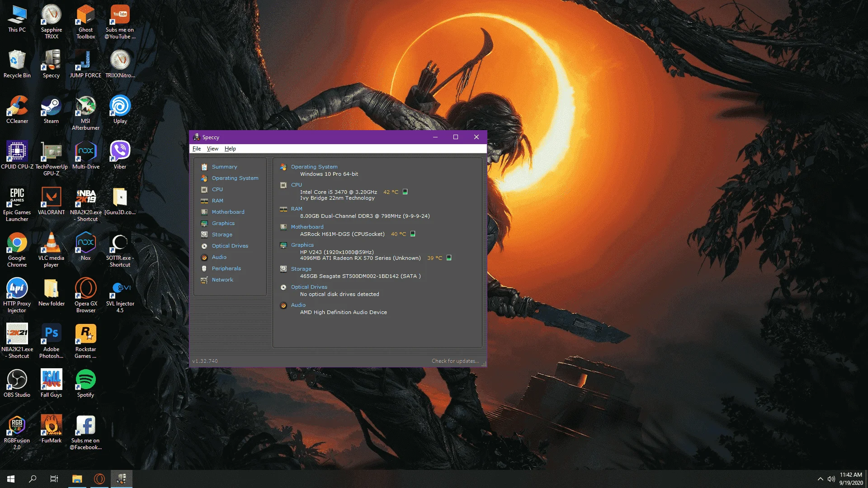The image size is (868, 488).
Task: Select Storage in the Speccy sidebar
Action: pyautogui.click(x=222, y=235)
